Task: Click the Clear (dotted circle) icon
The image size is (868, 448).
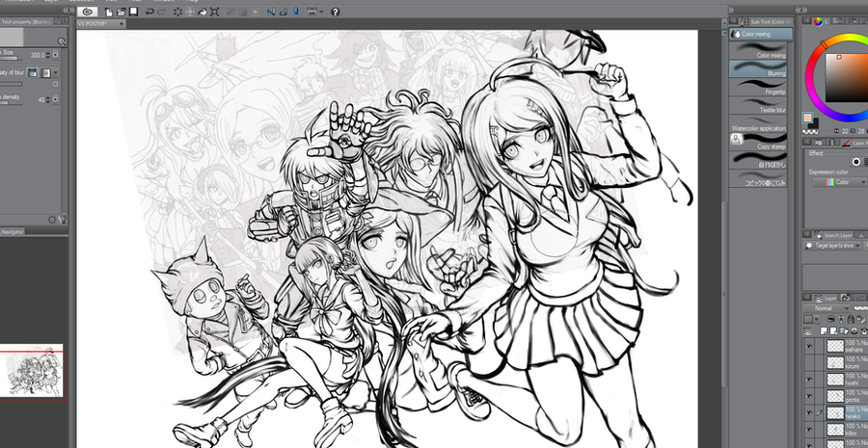Action: 177,12
